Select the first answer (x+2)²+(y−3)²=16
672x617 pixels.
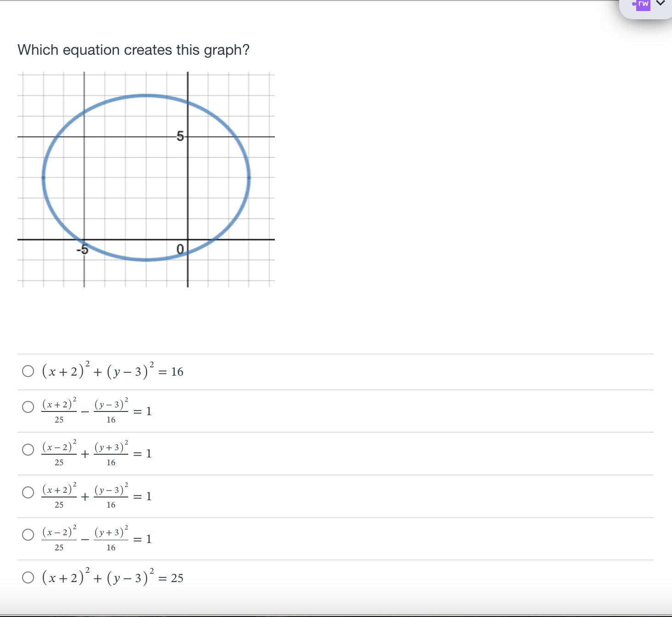pyautogui.click(x=28, y=371)
